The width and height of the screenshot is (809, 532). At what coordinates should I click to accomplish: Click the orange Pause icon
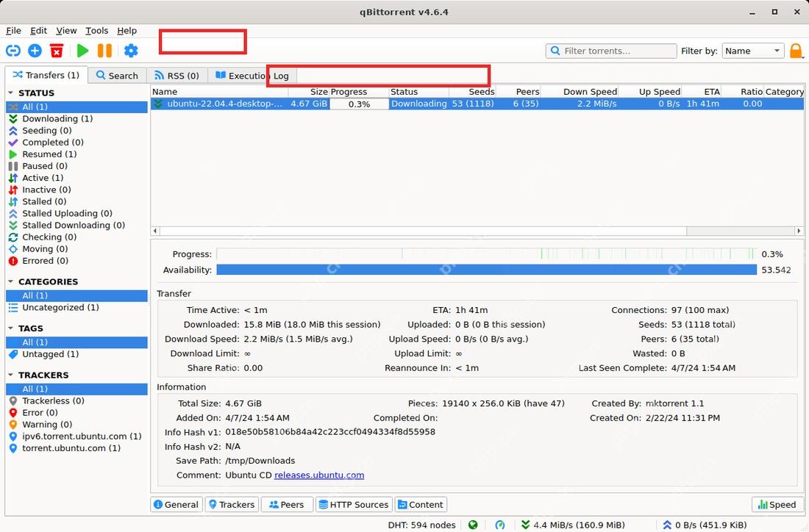pos(104,51)
